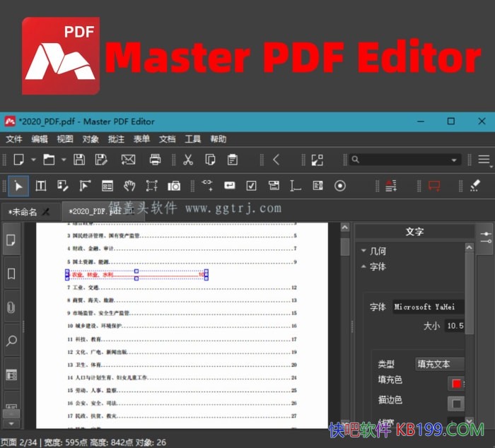Screen dimensions: 495x448
Task: Open the 批注 menu
Action: click(116, 139)
